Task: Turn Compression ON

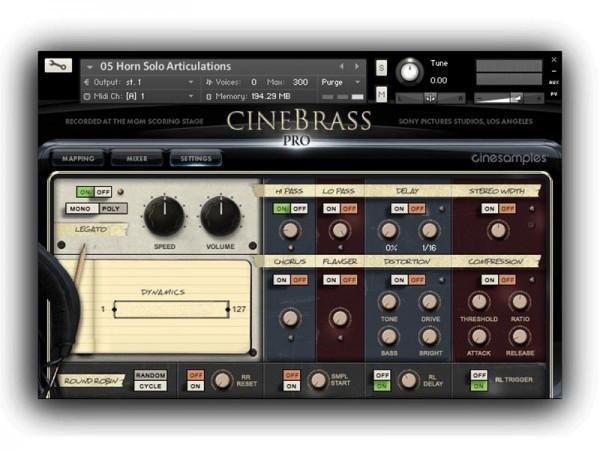Action: point(489,280)
